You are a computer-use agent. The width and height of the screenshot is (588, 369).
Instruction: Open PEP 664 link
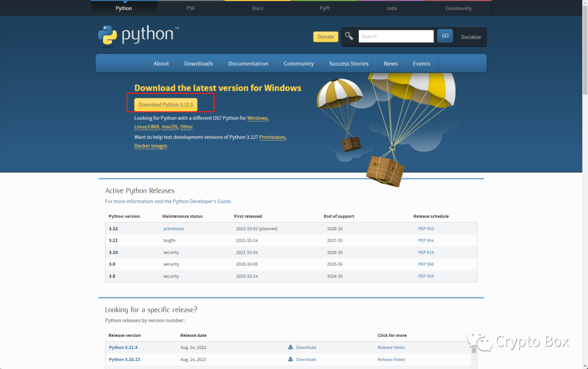426,241
